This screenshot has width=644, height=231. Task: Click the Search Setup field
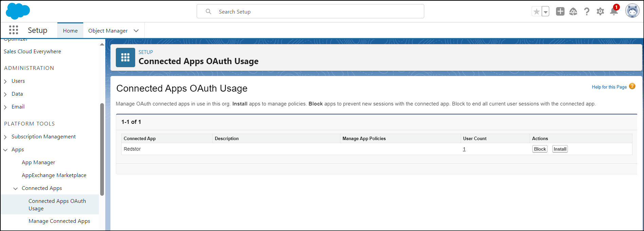(x=310, y=11)
